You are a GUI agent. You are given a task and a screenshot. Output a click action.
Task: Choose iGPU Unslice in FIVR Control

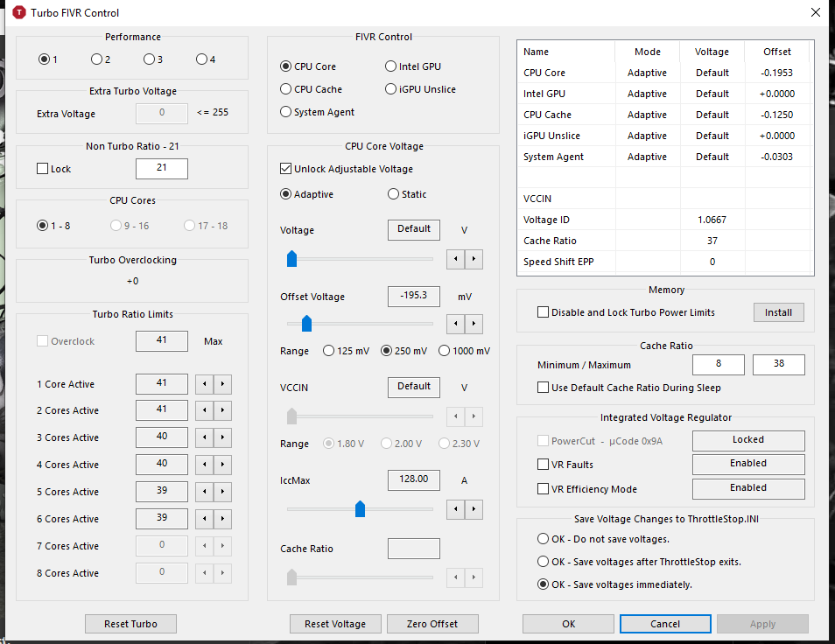pyautogui.click(x=421, y=89)
